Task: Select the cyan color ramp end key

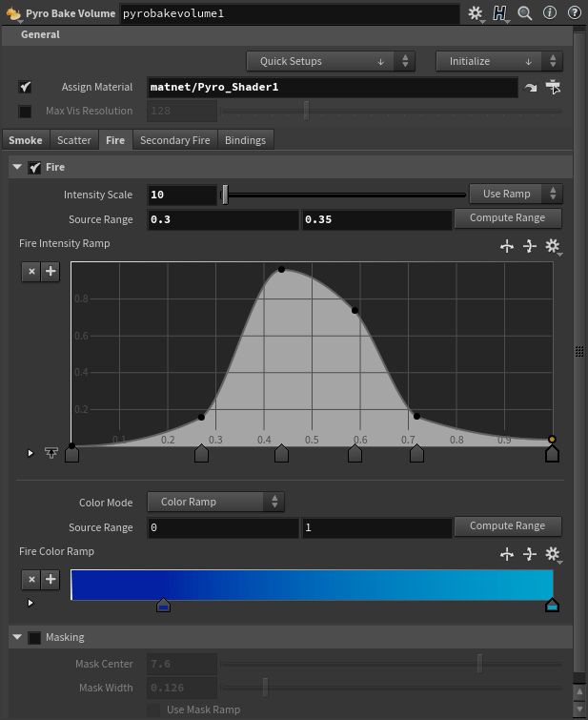Action: coord(552,606)
